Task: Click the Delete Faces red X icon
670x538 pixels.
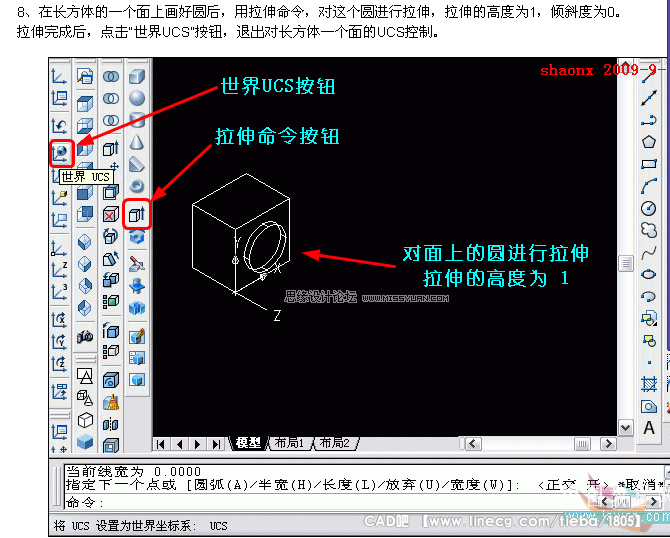Action: click(x=111, y=214)
